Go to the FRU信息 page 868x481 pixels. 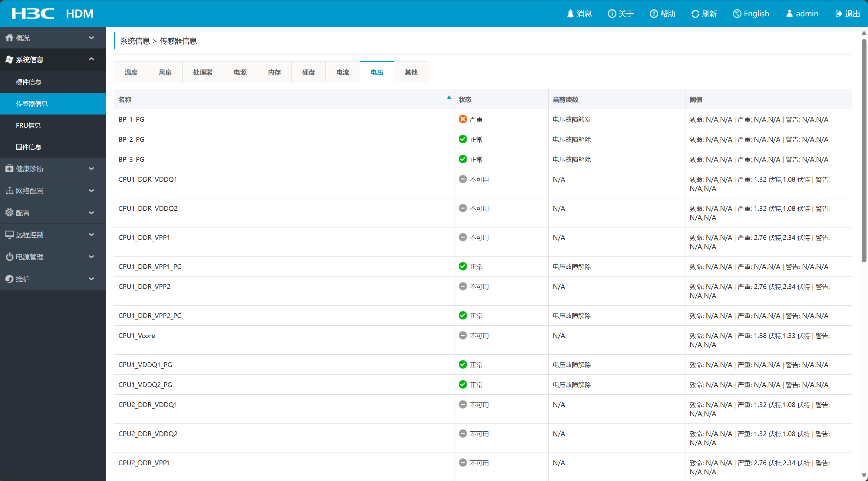tap(28, 125)
